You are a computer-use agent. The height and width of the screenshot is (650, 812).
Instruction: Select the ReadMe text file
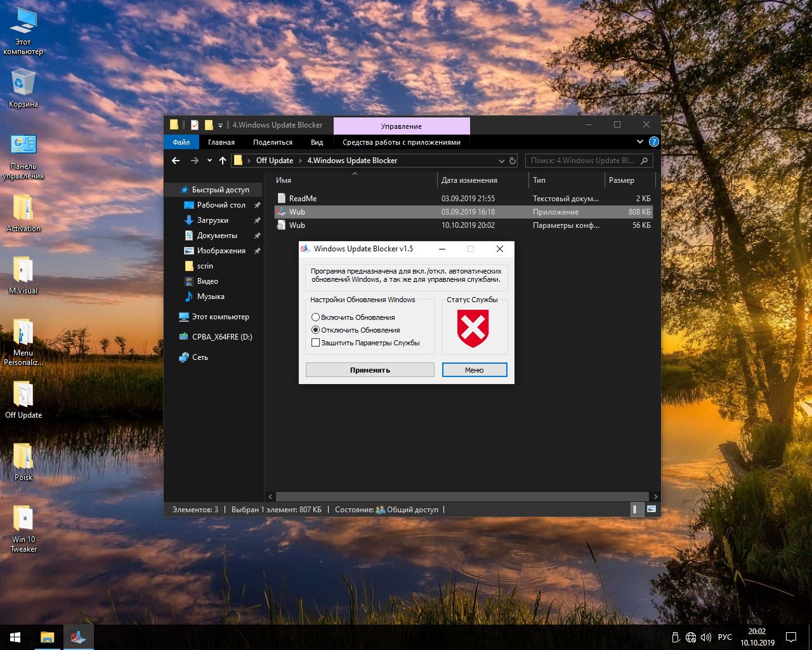(x=463, y=199)
